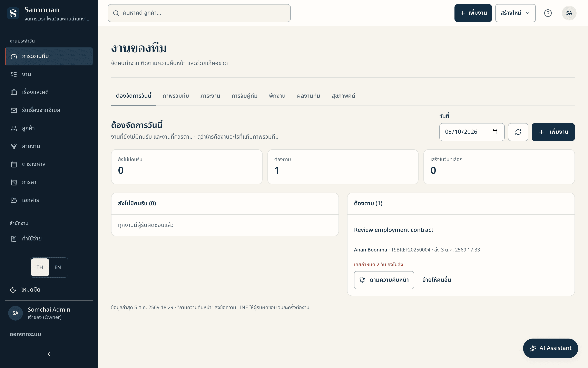Click the Samnuan logo
The width and height of the screenshot is (588, 368).
pos(13,13)
